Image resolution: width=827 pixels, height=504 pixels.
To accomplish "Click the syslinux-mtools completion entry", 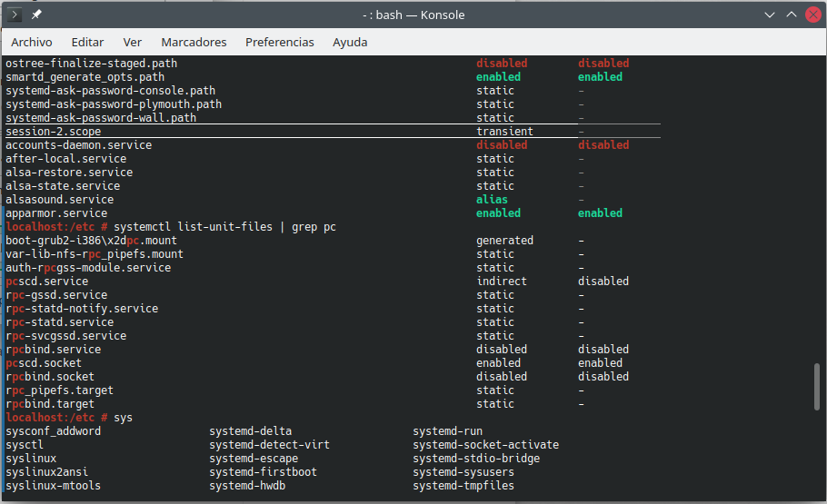I will 54,486.
